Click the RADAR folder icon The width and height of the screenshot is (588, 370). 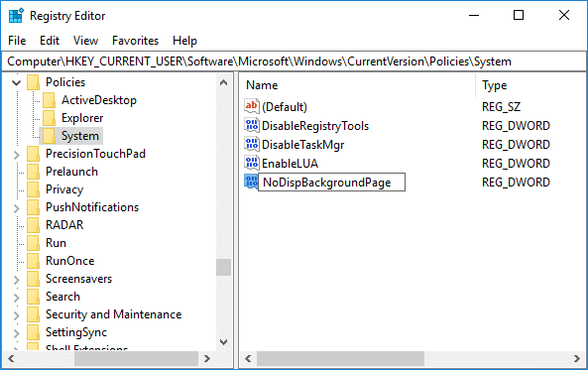tap(33, 225)
